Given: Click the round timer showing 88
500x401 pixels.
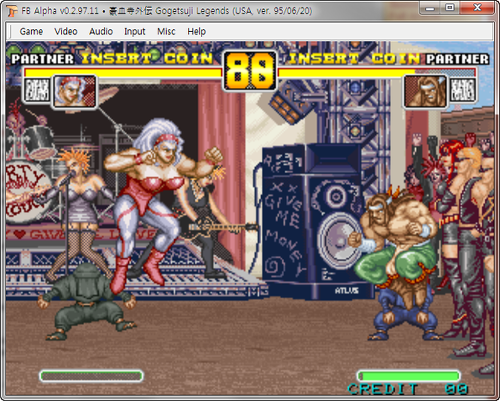Looking at the screenshot, I should (250, 71).
